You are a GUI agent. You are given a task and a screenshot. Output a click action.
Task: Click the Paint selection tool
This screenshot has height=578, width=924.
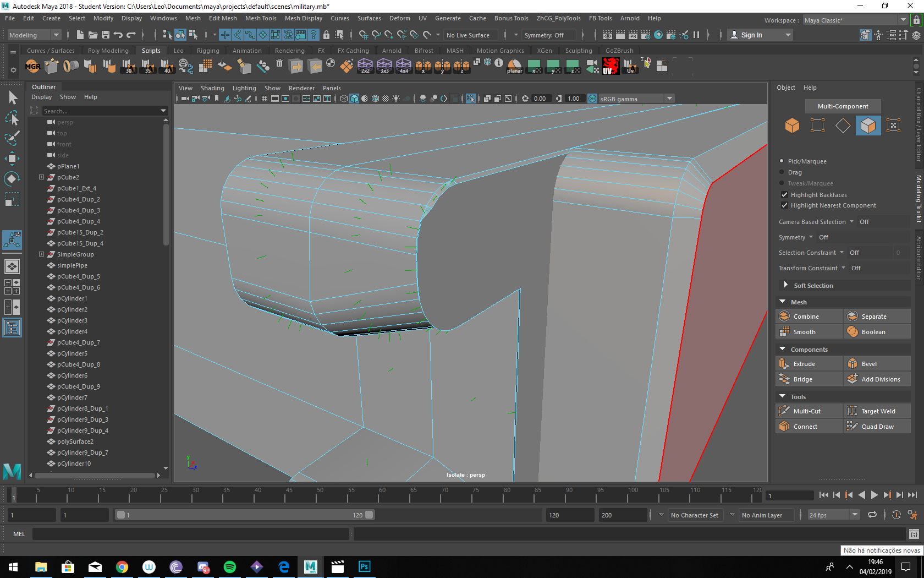point(12,138)
